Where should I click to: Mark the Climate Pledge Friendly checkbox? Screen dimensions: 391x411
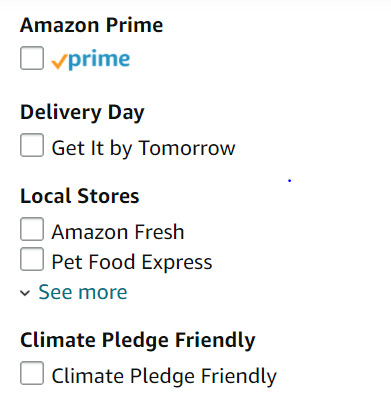click(x=32, y=373)
